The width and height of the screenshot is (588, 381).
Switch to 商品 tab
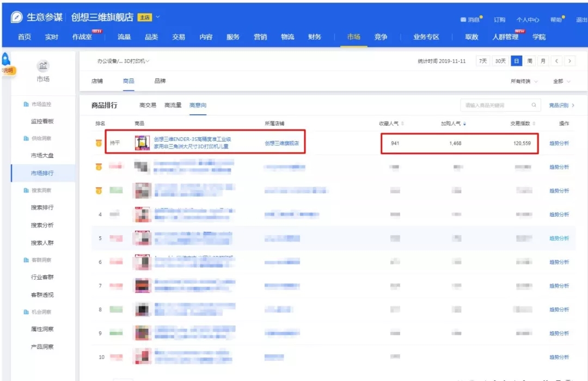point(128,81)
